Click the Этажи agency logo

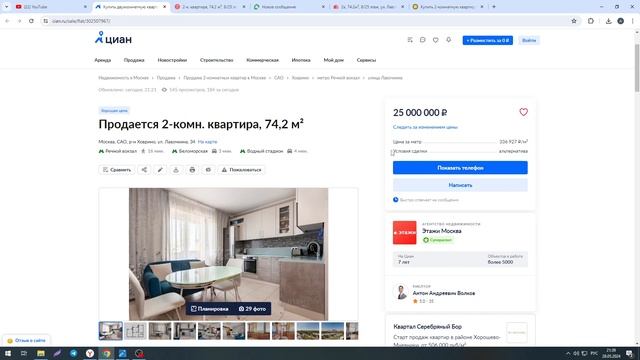tap(404, 232)
